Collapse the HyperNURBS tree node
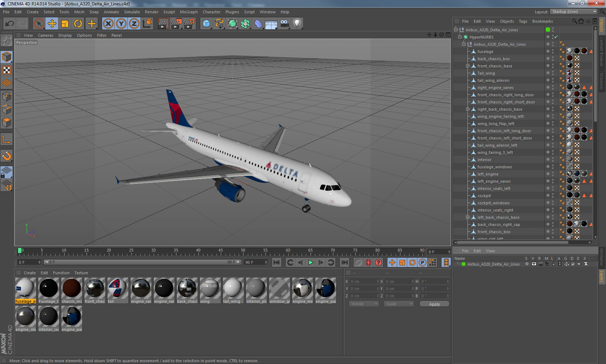The height and width of the screenshot is (364, 606). point(460,37)
